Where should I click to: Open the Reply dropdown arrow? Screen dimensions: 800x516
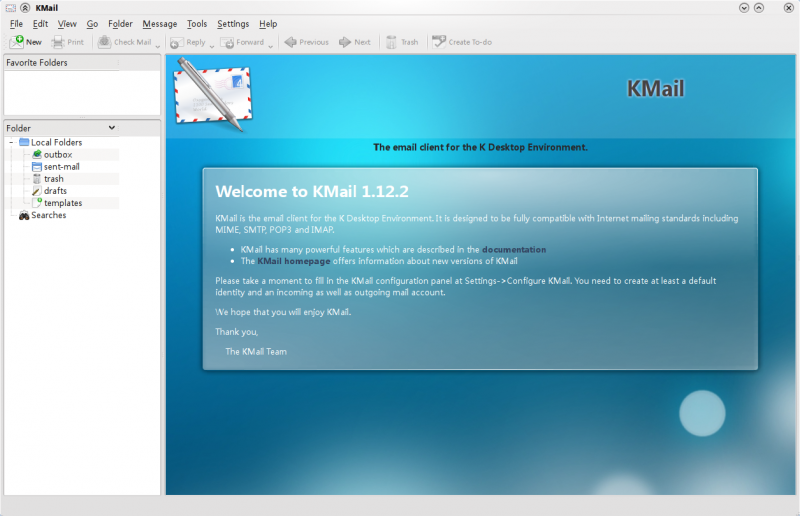coord(212,46)
